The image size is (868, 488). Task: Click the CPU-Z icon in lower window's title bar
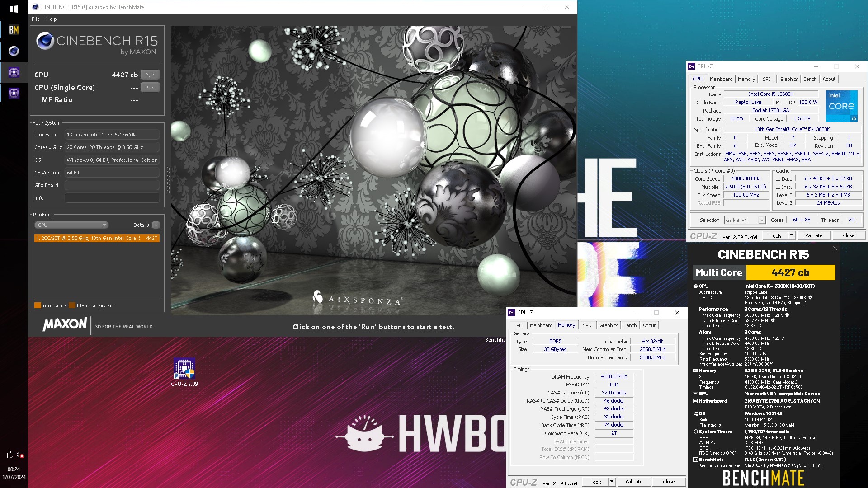pyautogui.click(x=511, y=313)
